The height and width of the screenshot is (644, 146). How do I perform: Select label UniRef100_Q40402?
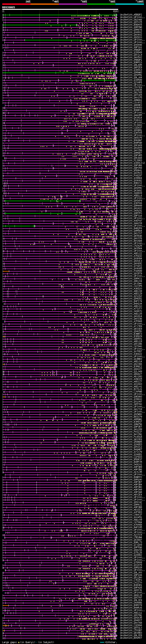coord(131,35)
